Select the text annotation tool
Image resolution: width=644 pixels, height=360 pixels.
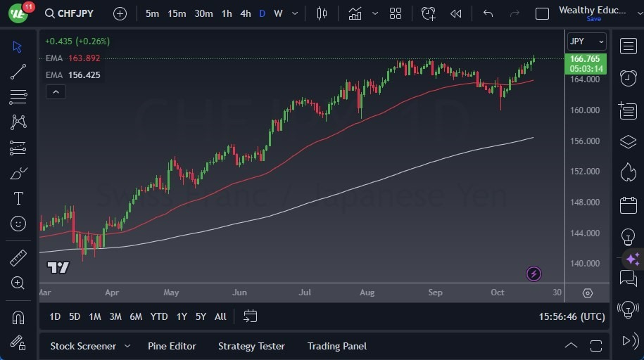click(x=18, y=198)
